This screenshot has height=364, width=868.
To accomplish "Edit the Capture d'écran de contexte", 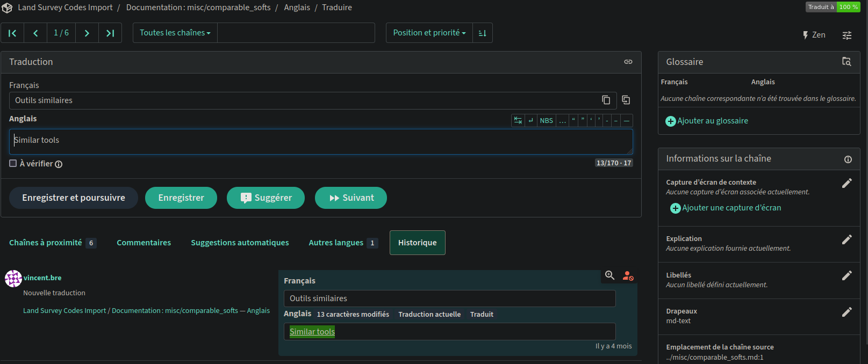I will (847, 183).
